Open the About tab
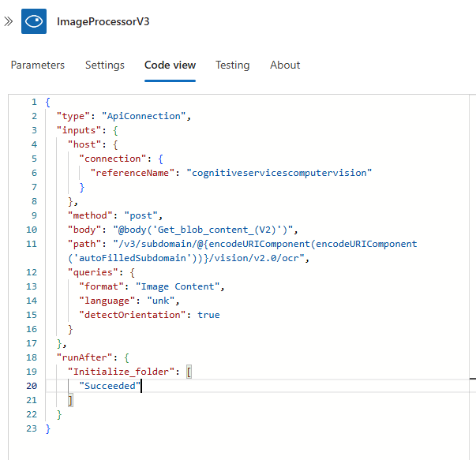This screenshot has width=476, height=460. coord(285,65)
